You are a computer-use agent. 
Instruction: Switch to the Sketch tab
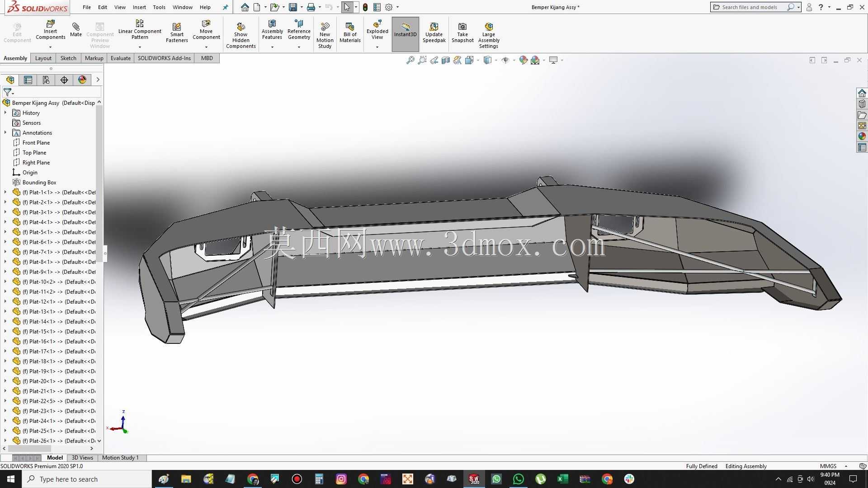pyautogui.click(x=68, y=58)
